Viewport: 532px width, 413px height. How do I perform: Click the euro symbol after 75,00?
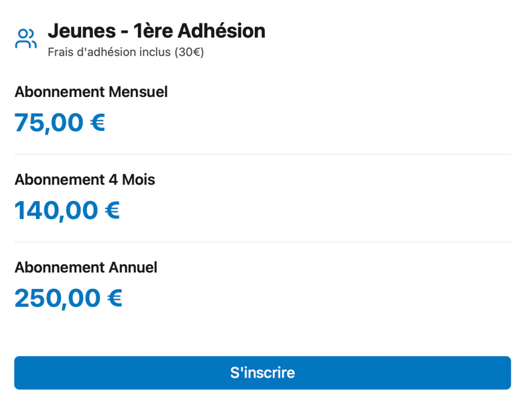pos(98,123)
